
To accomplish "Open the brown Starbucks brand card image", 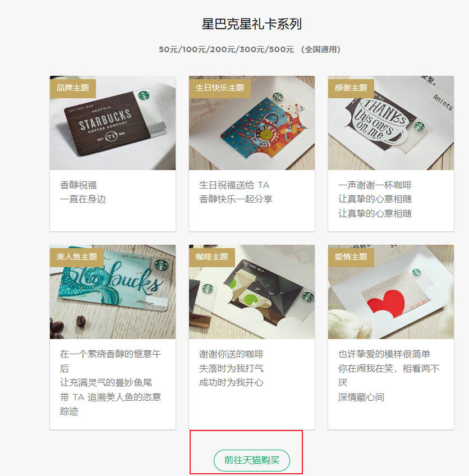I will coord(113,123).
